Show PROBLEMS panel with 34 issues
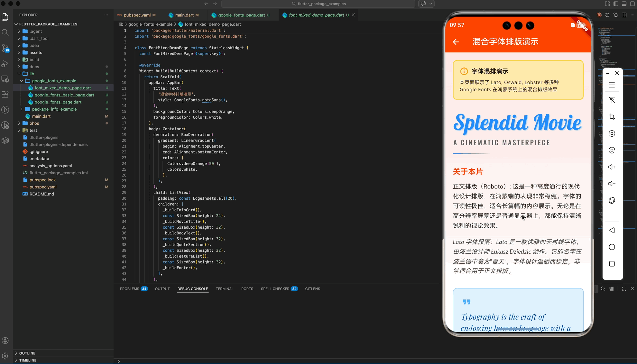The height and width of the screenshot is (364, 637). [x=133, y=289]
